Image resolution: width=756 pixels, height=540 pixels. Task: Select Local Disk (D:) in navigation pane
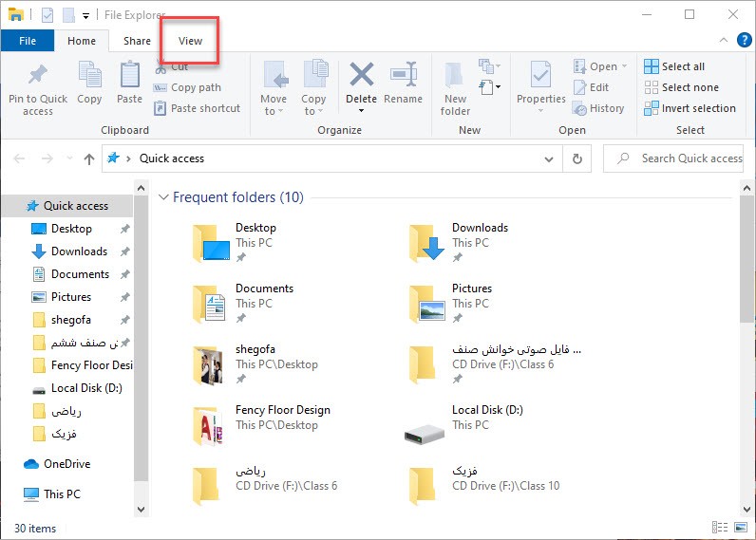[x=86, y=388]
